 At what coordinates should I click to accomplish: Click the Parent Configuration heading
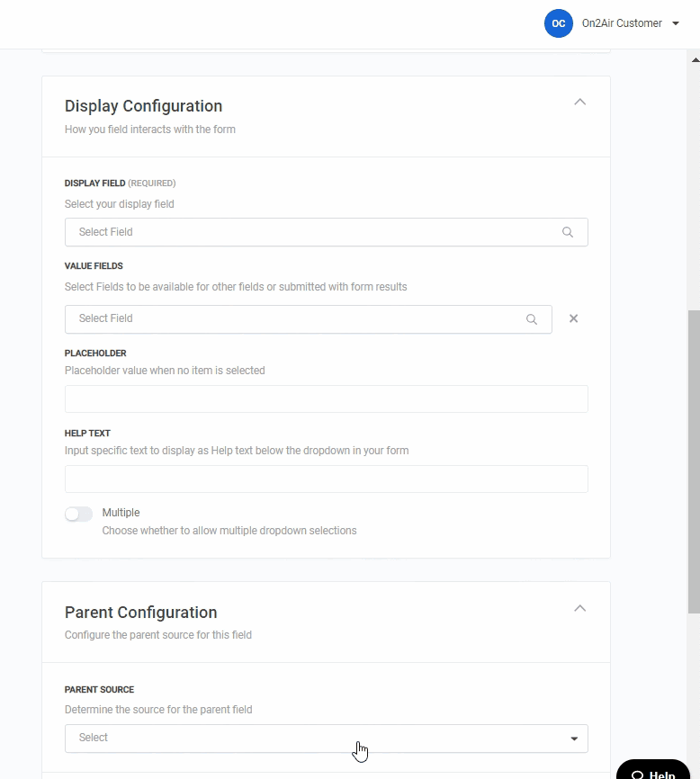140,613
